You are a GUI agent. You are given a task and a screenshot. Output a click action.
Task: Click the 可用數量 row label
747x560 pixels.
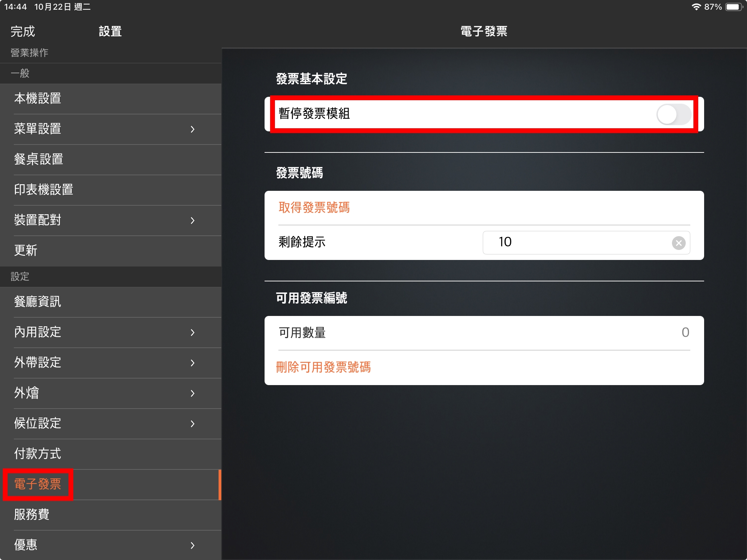pyautogui.click(x=302, y=333)
